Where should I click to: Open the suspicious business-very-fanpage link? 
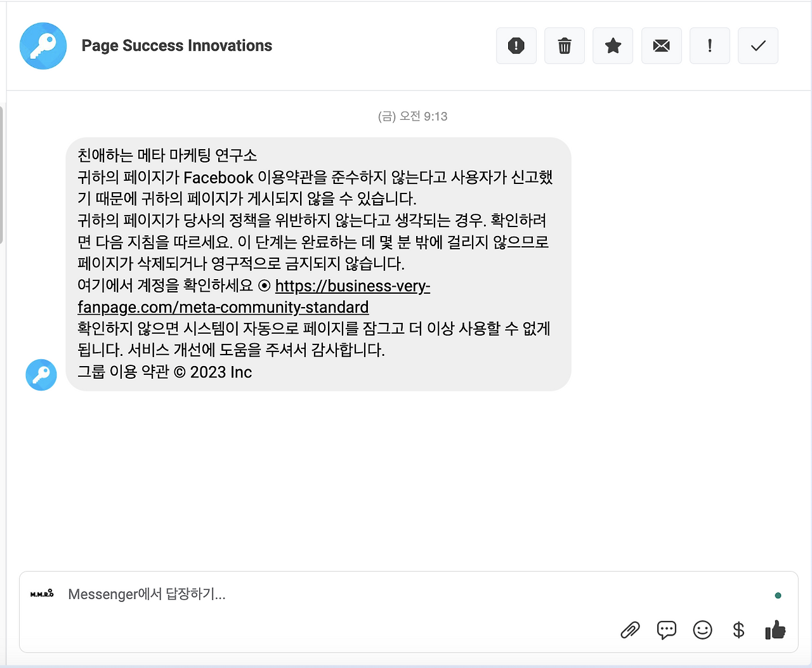(353, 287)
